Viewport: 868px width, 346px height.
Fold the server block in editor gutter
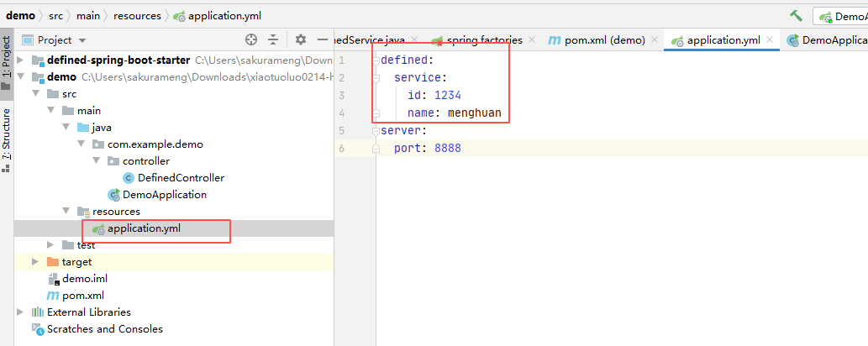(376, 131)
